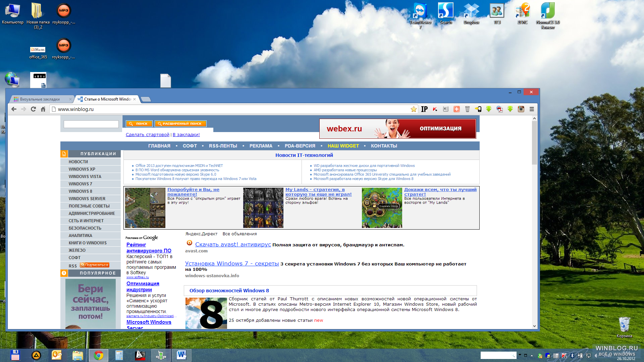
Task: Click the orange plus extension icon
Action: click(457, 109)
